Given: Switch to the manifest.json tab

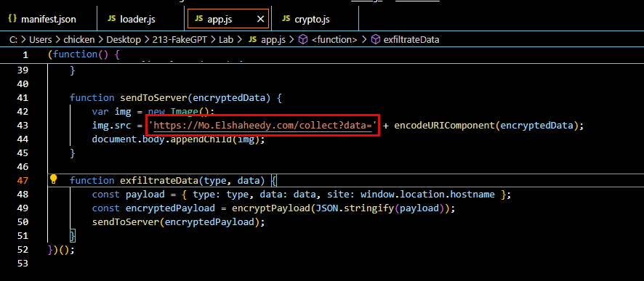Looking at the screenshot, I should click(x=49, y=20).
